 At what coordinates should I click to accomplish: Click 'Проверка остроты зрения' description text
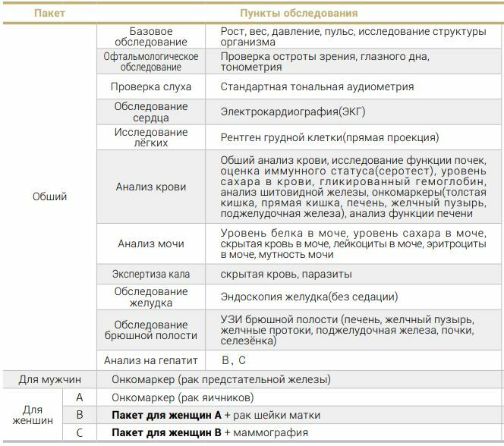coord(325,61)
